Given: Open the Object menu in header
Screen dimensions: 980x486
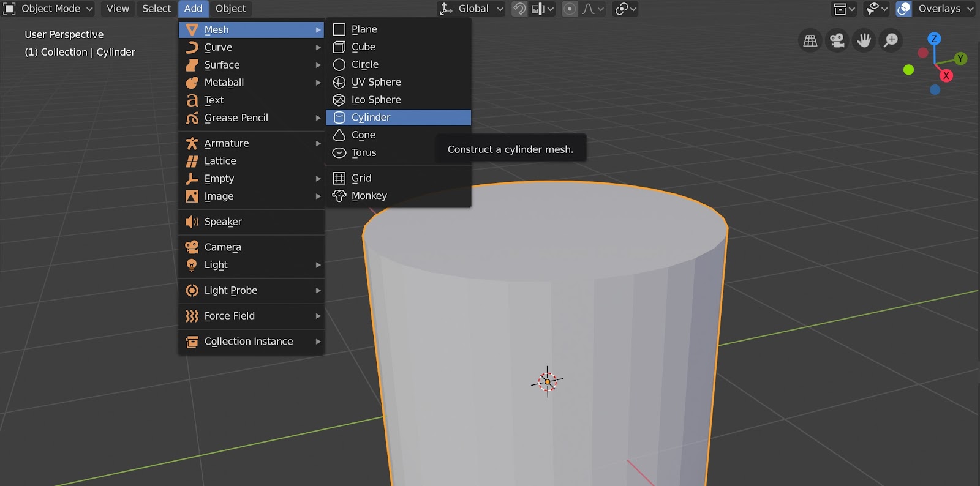Looking at the screenshot, I should point(230,9).
